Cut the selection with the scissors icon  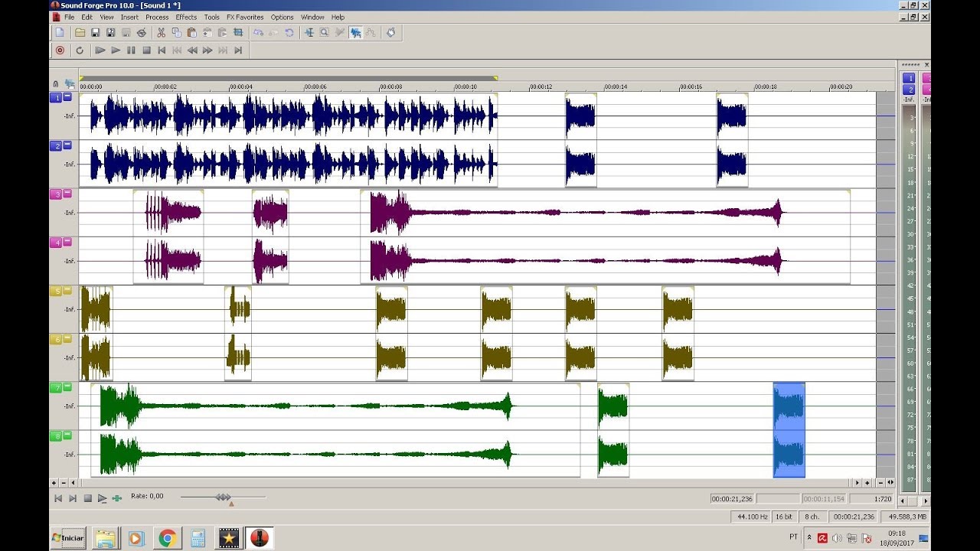point(161,32)
